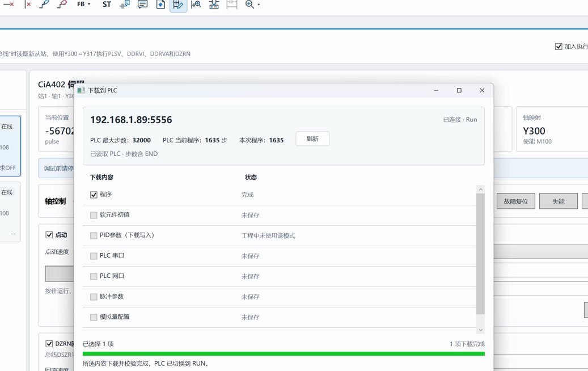Open the contact search tool

pyautogui.click(x=196, y=4)
